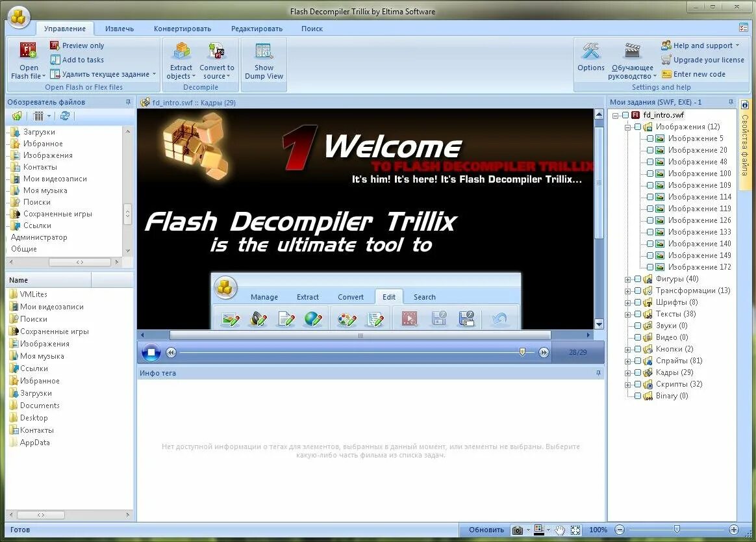This screenshot has width=756, height=542.
Task: Switch to the Поиск tab
Action: (x=312, y=29)
